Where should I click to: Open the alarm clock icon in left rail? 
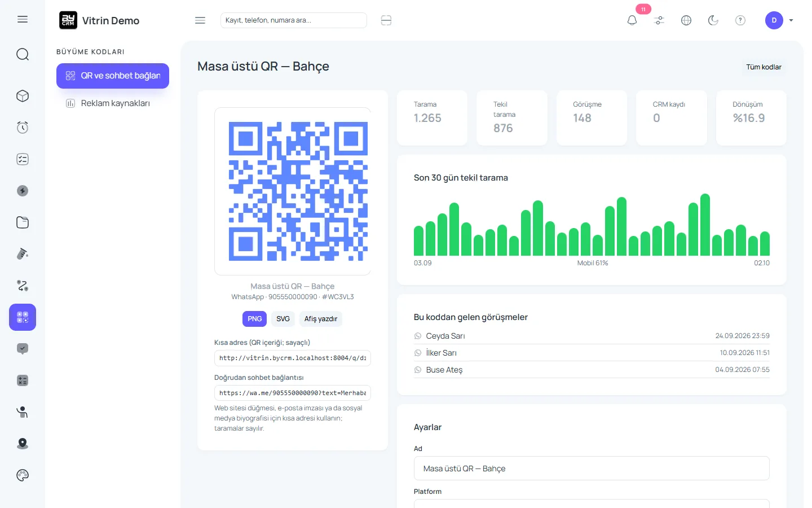click(23, 128)
